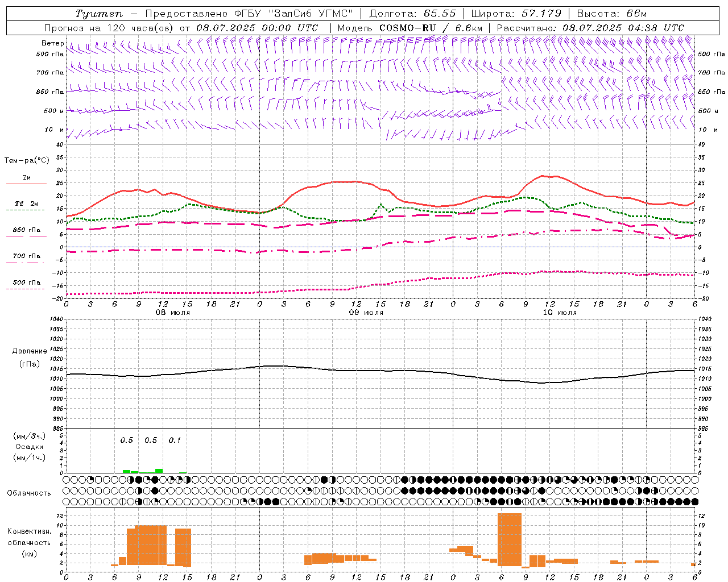The height and width of the screenshot is (582, 728).
Task: Click the "Tyumen" station name in the header
Action: 99,14
